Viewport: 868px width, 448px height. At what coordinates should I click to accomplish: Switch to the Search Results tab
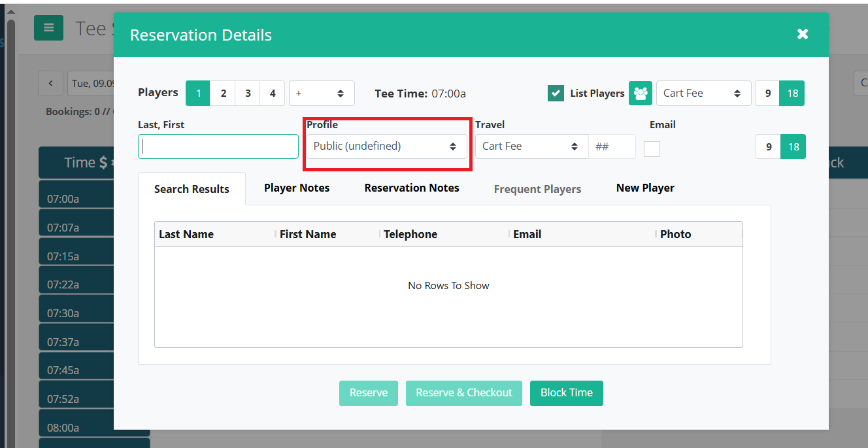(192, 189)
